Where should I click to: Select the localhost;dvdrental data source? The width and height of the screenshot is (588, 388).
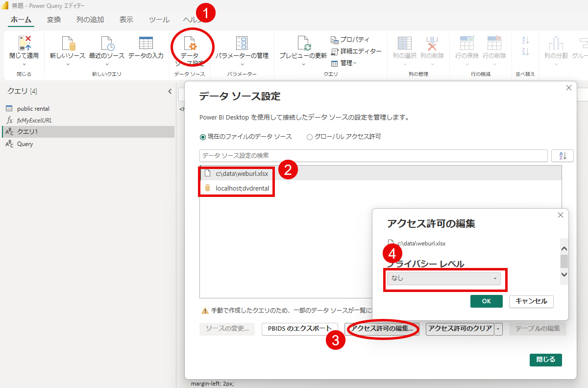pyautogui.click(x=380, y=188)
